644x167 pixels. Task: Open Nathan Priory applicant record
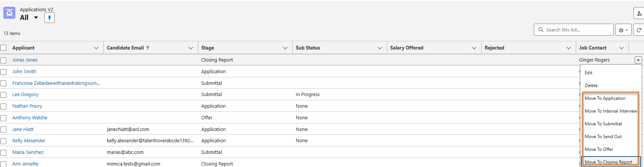point(27,106)
